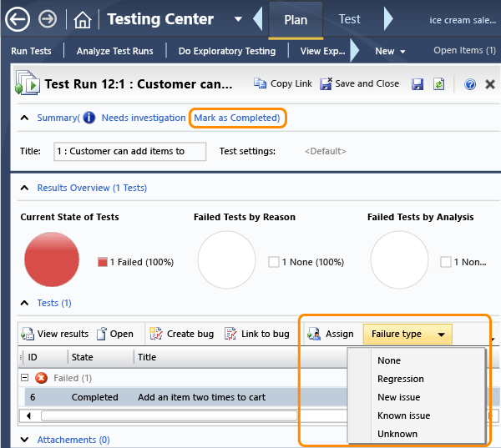This screenshot has width=501, height=448.
Task: Click the red failed tests pie chart
Action: (x=52, y=260)
